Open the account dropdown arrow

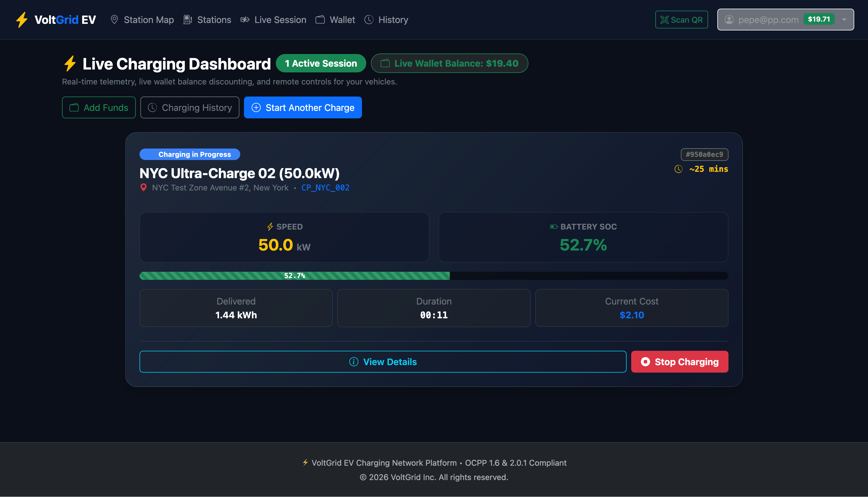point(844,20)
